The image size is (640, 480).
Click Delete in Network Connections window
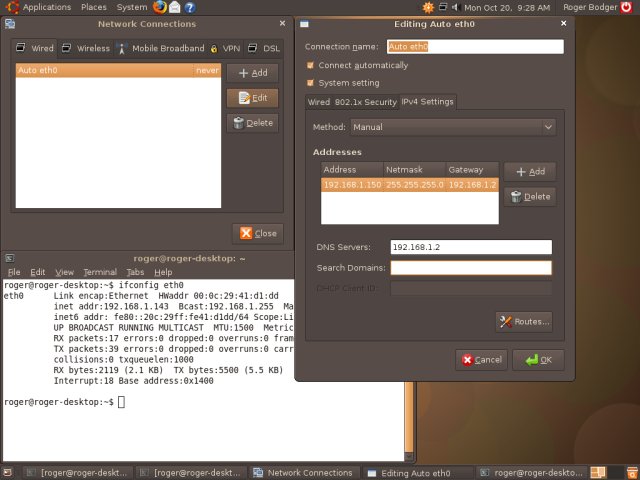pyautogui.click(x=253, y=123)
